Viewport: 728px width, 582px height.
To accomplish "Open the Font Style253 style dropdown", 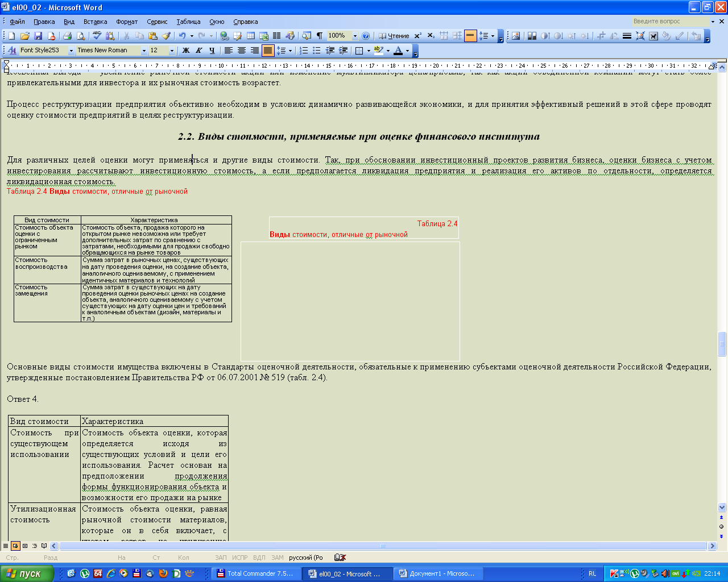I will click(x=71, y=50).
